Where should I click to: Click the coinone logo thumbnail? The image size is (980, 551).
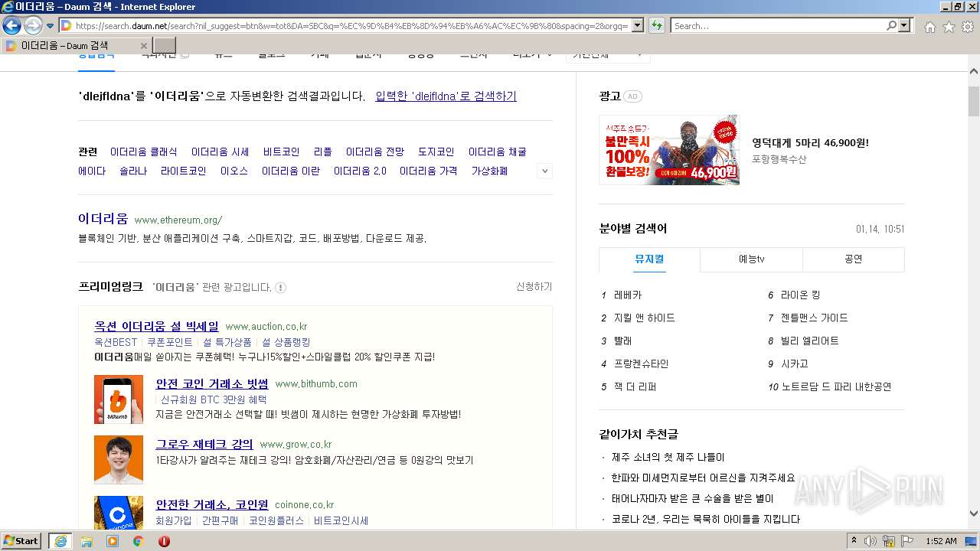[119, 513]
